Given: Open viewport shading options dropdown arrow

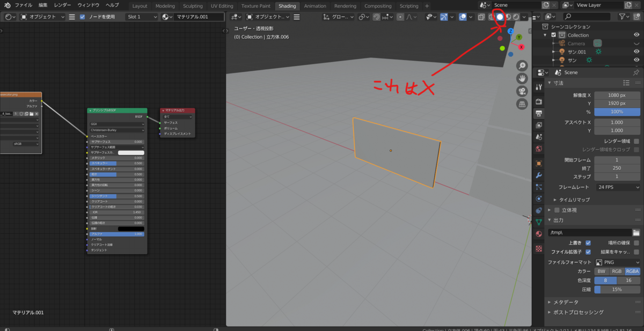Looking at the screenshot, I should click(524, 17).
